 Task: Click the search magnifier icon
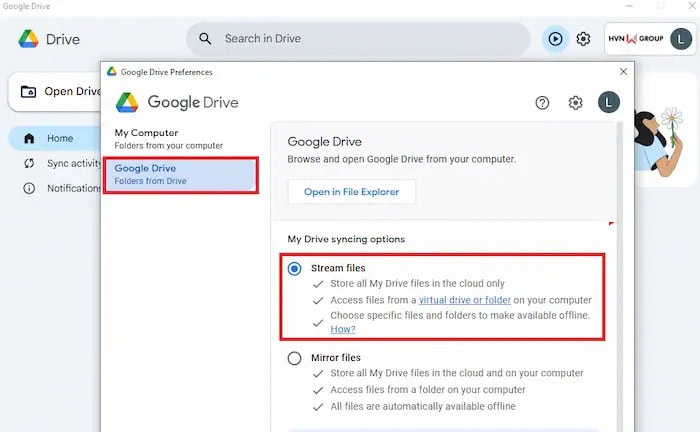coord(205,39)
